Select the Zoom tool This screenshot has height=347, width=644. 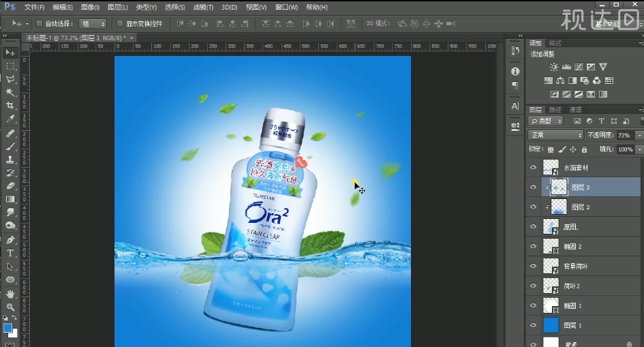(10, 307)
